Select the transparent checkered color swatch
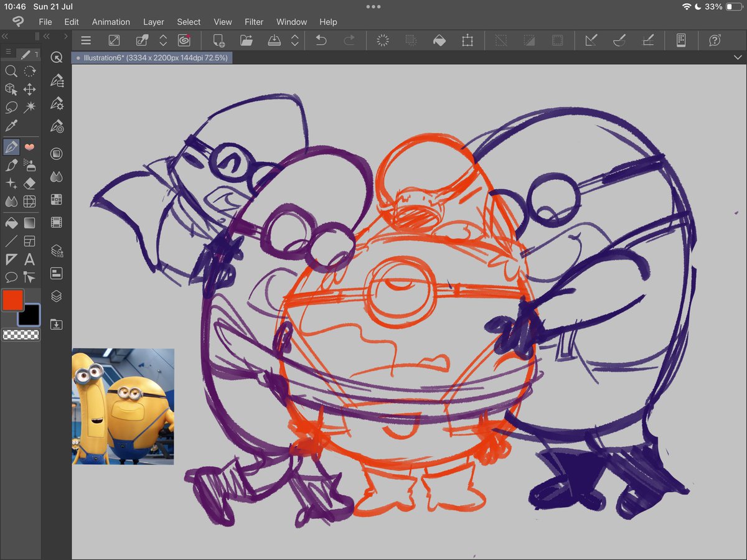This screenshot has height=560, width=747. [21, 335]
